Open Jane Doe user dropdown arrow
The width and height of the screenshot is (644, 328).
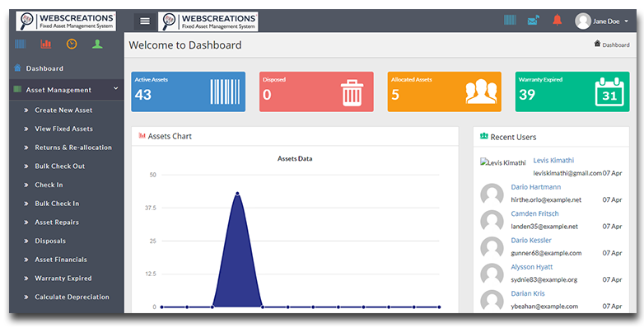627,21
